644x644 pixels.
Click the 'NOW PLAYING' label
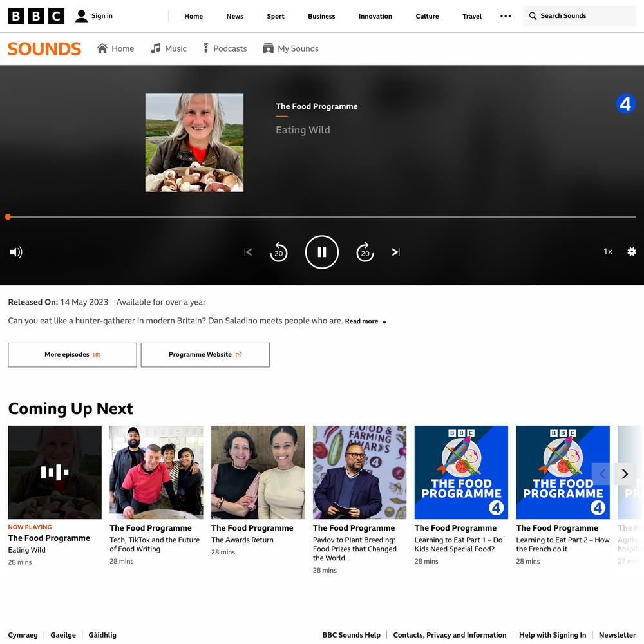[x=30, y=527]
